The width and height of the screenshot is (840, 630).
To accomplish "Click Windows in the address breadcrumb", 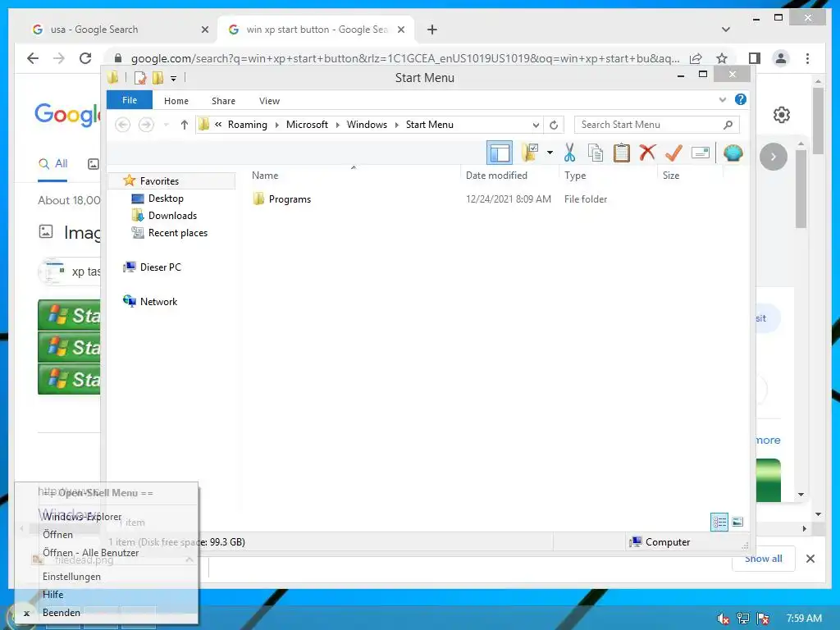I will click(x=367, y=125).
